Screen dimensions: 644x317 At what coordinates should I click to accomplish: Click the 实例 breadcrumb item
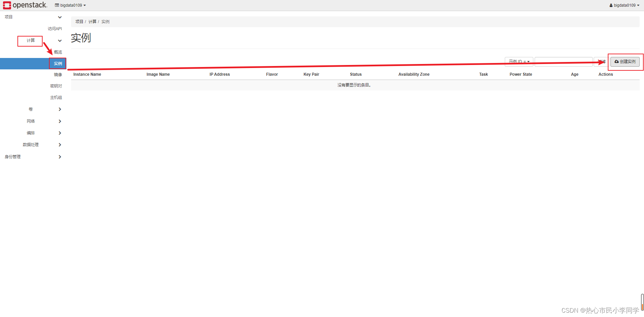coord(105,22)
